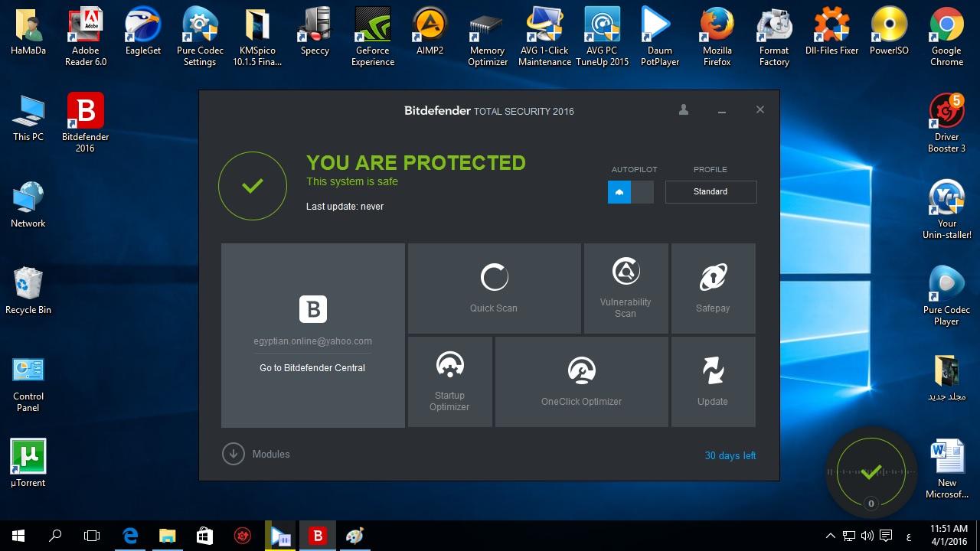
Task: Open the paint palette taskbar app
Action: (354, 536)
